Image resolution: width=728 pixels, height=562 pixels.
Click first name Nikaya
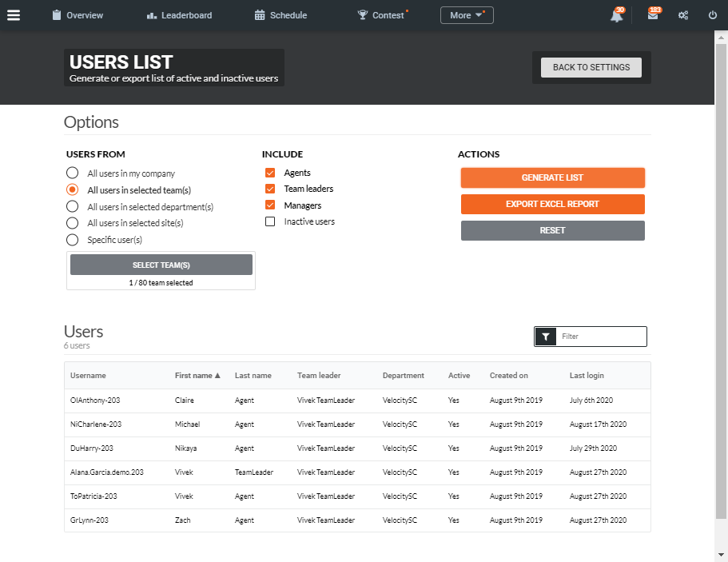click(185, 448)
